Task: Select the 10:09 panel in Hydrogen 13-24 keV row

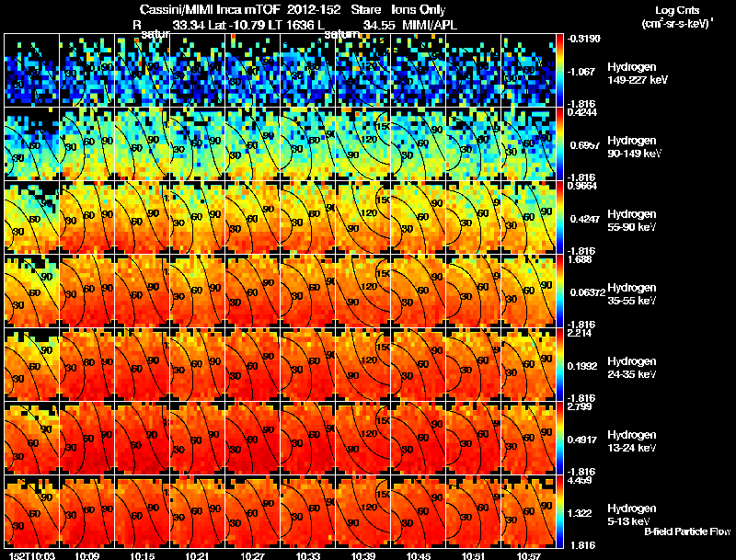Action: tap(86, 438)
